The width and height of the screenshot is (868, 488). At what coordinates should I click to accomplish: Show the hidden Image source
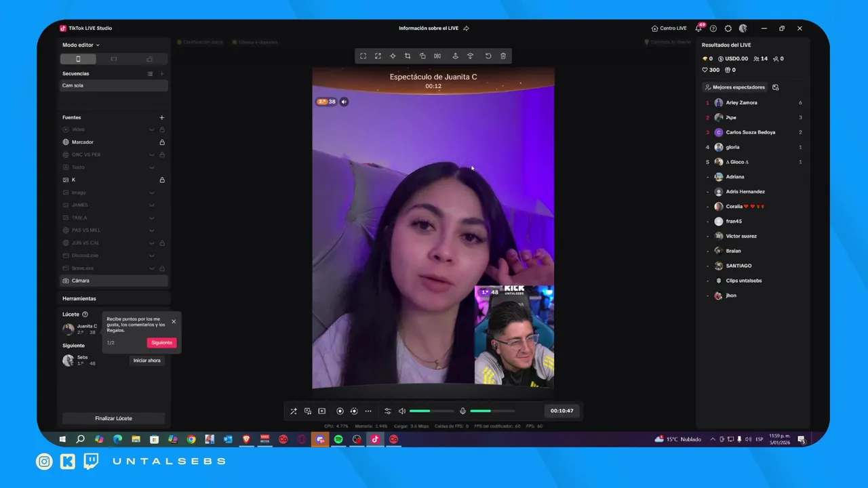tap(152, 192)
